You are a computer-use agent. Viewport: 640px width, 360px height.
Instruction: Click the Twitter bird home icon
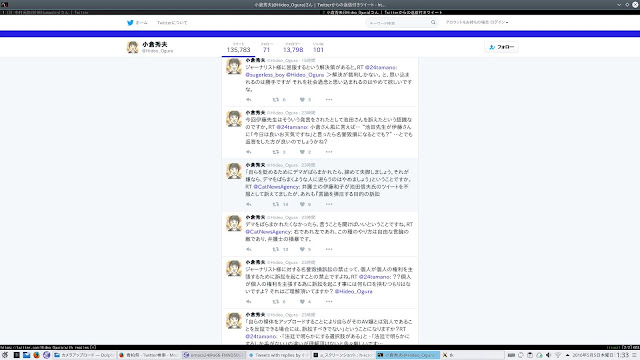click(130, 23)
